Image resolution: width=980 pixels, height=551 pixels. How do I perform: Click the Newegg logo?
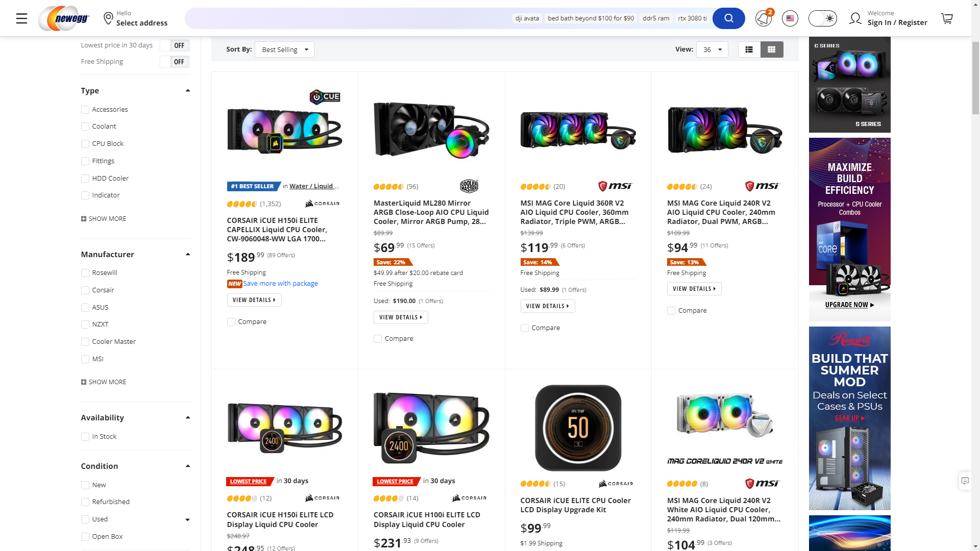[x=64, y=19]
